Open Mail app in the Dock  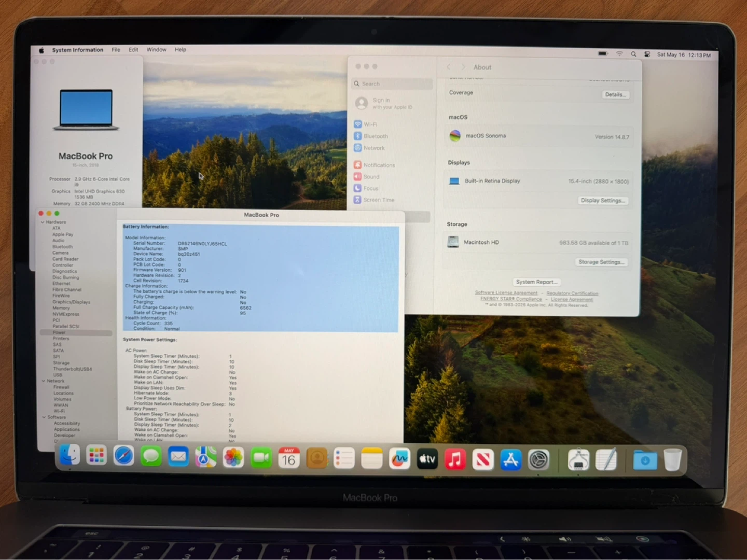(178, 457)
